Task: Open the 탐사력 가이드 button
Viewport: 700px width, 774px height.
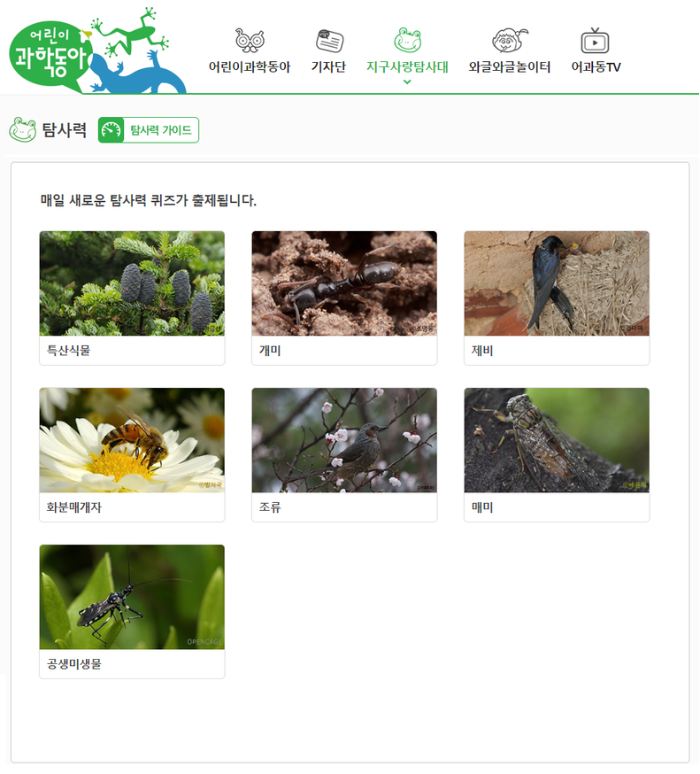Action: click(149, 130)
